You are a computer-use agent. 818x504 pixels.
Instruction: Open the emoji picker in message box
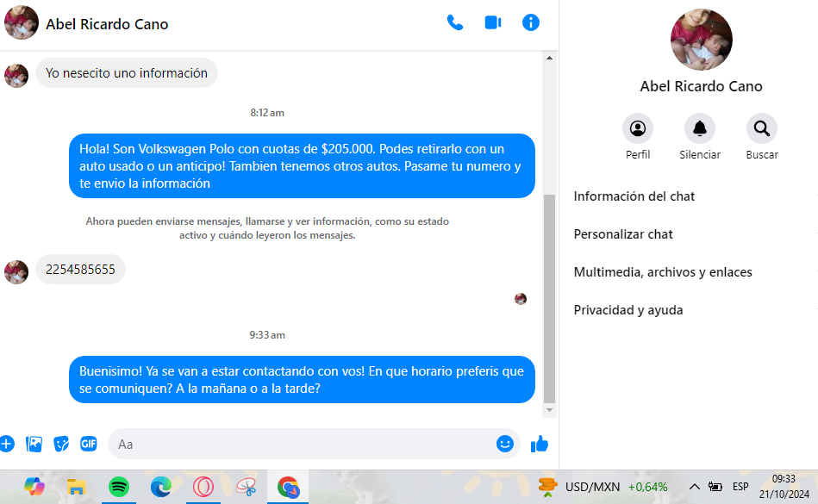click(505, 444)
